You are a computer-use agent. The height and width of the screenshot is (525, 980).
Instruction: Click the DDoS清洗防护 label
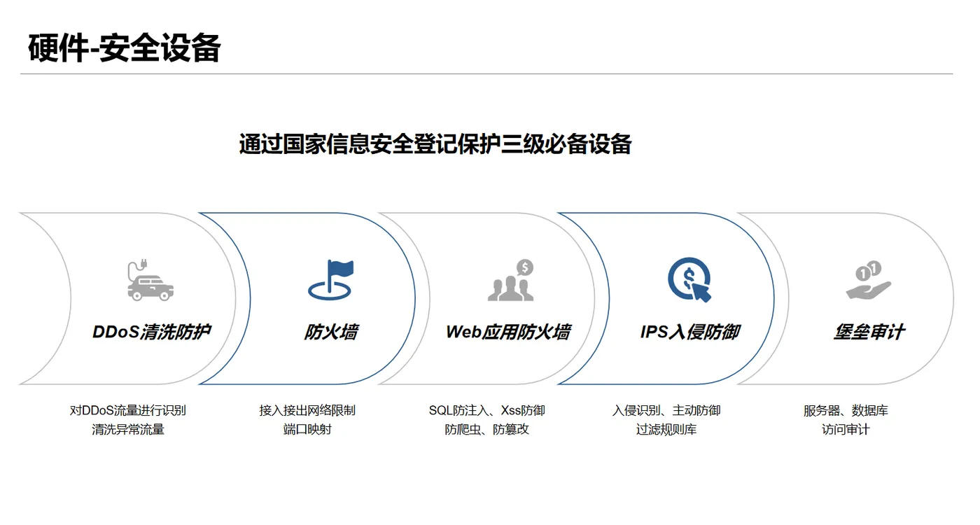click(x=151, y=332)
